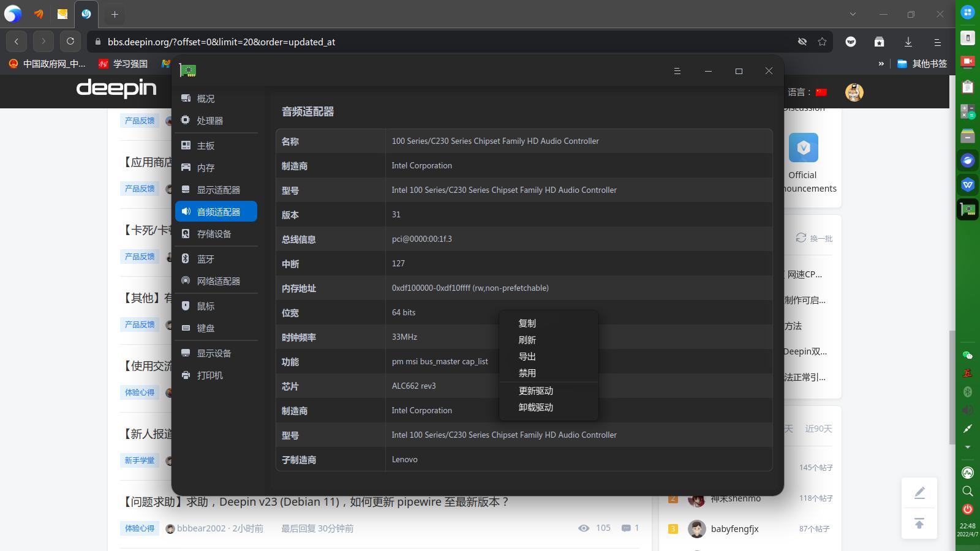Select 内存 memory in the sidebar
980x551 pixels.
pos(216,168)
